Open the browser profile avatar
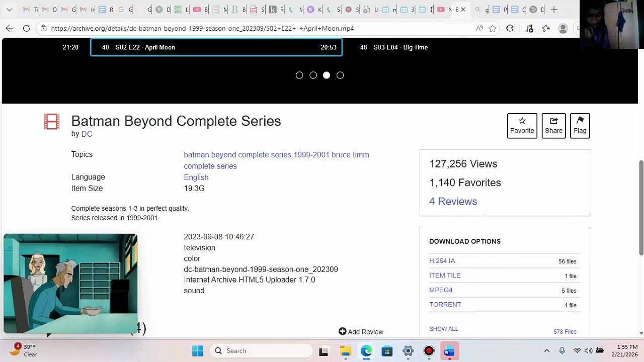The height and width of the screenshot is (362, 644). 563,29
